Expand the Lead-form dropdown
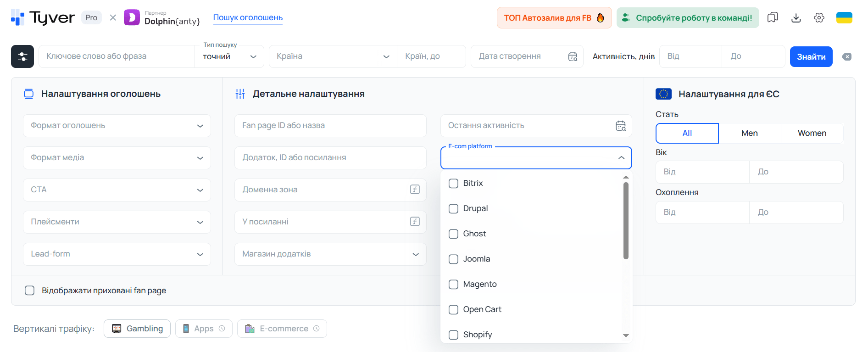Viewport: 868px width, 352px height. (x=117, y=254)
